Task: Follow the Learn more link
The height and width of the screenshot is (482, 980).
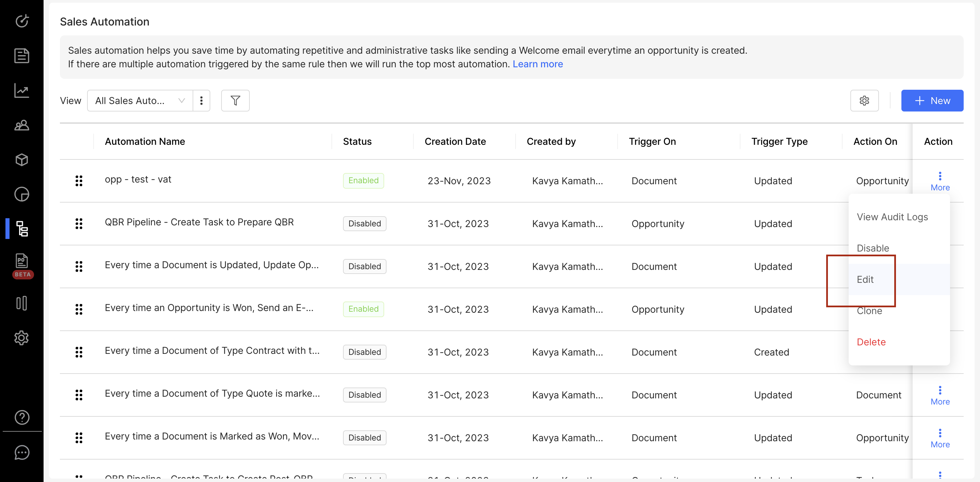Action: point(537,64)
